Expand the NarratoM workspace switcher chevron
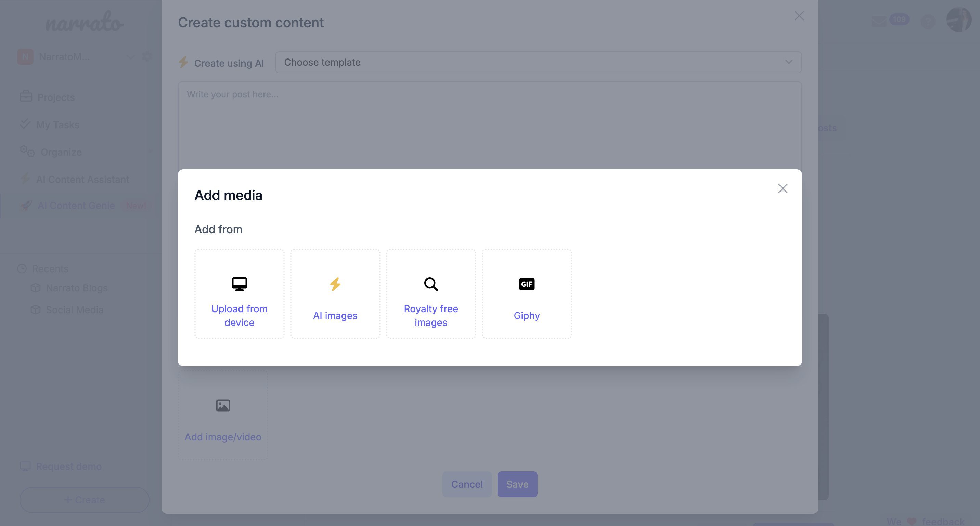This screenshot has width=980, height=526. click(x=130, y=57)
